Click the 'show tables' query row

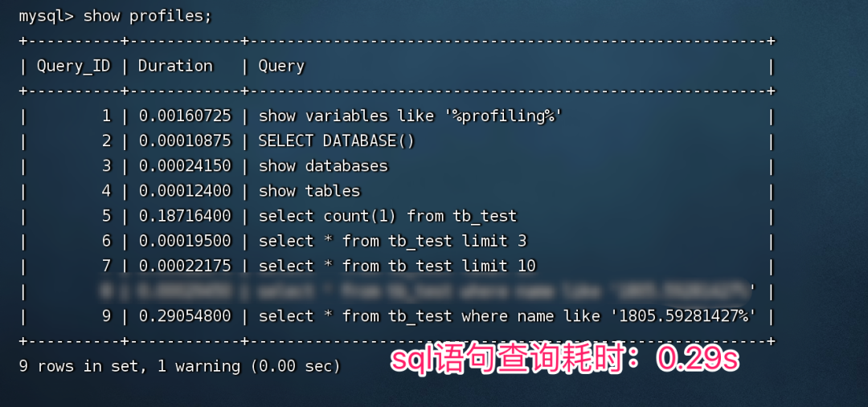pyautogui.click(x=309, y=191)
